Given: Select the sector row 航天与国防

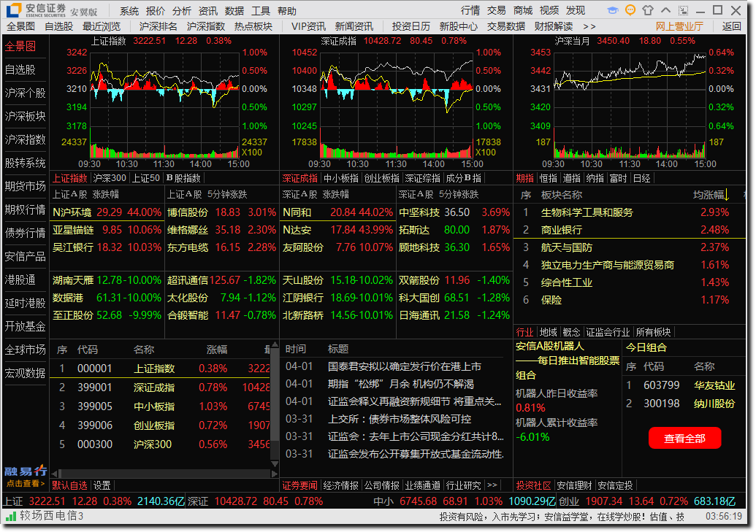Looking at the screenshot, I should [x=629, y=247].
